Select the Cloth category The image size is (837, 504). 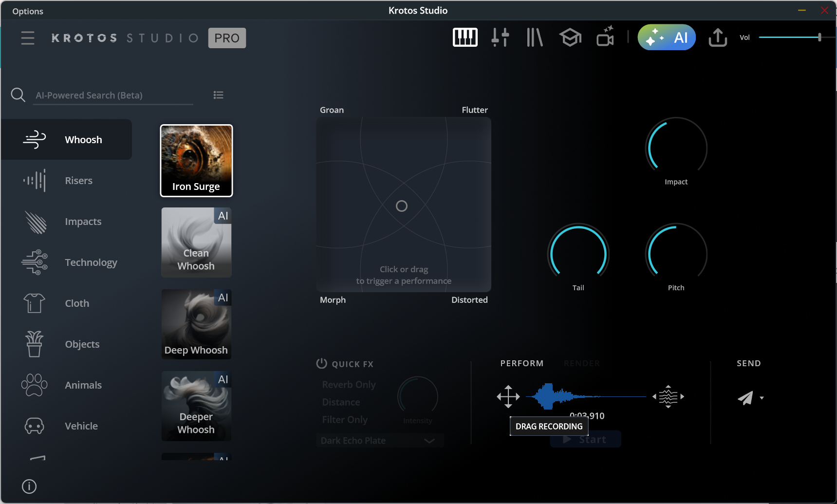pyautogui.click(x=67, y=303)
